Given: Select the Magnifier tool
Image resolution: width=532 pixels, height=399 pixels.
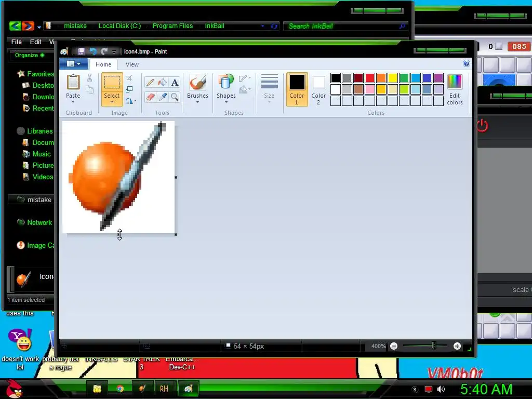Looking at the screenshot, I should [x=175, y=97].
